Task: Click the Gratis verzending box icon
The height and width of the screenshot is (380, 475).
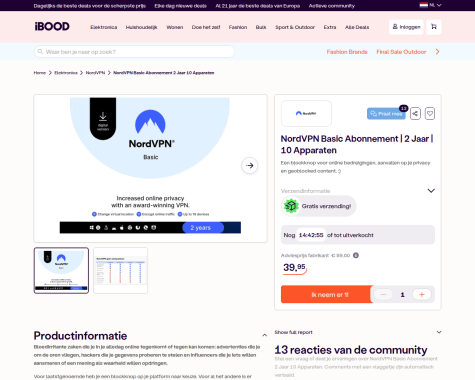Action: pyautogui.click(x=291, y=206)
